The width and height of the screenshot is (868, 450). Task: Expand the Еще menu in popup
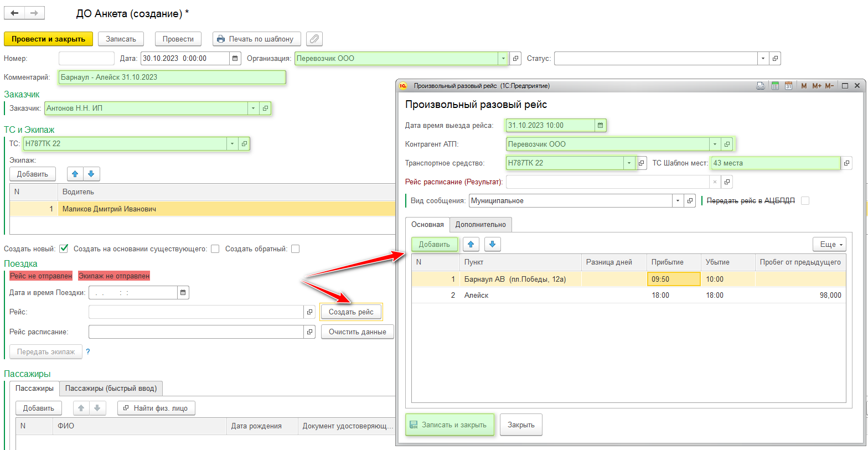(829, 244)
